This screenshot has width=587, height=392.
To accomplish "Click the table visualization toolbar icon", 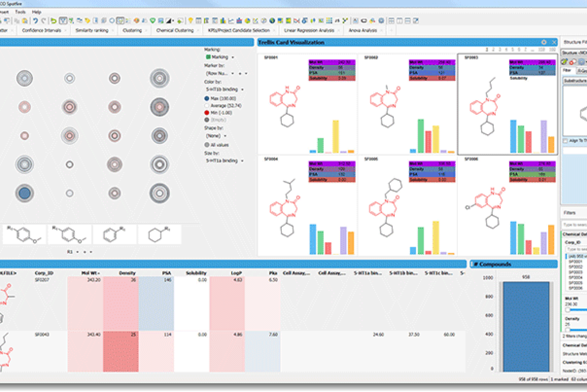I will coord(198,21).
